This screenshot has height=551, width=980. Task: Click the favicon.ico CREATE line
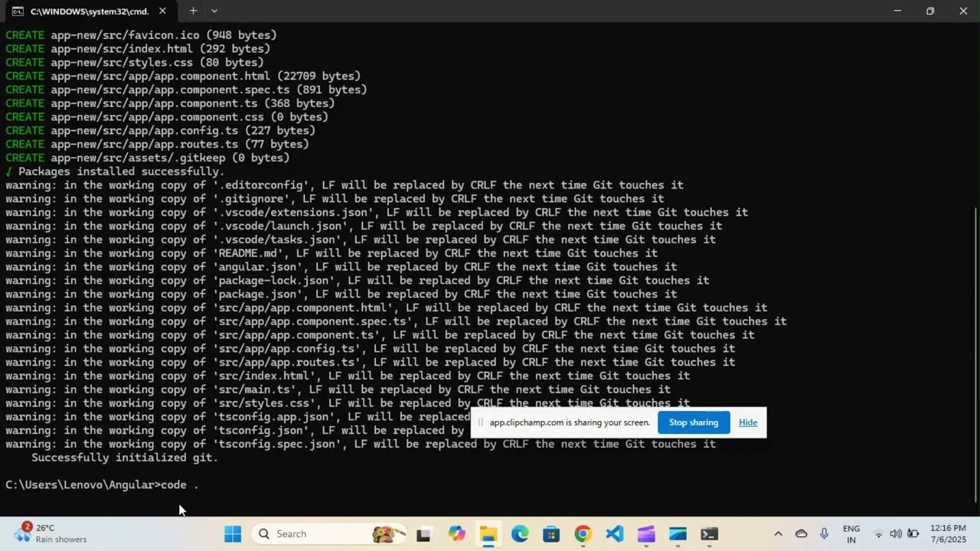tap(141, 35)
